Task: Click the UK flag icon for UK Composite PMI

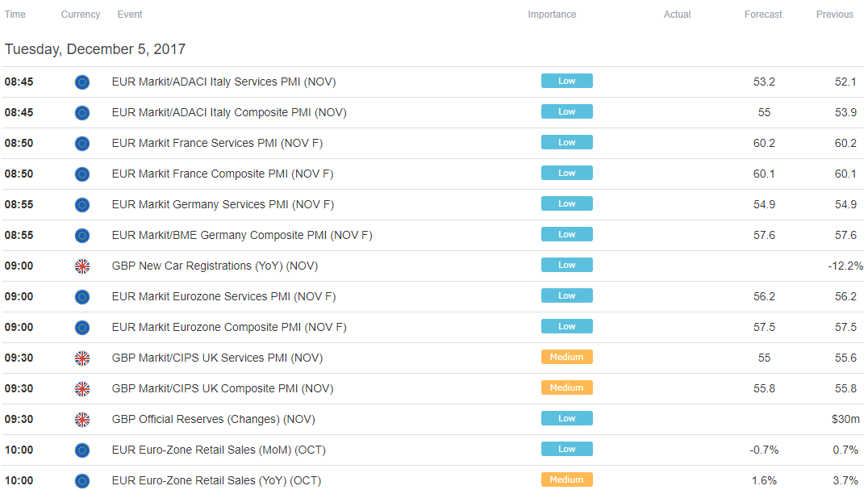Action: pyautogui.click(x=82, y=389)
